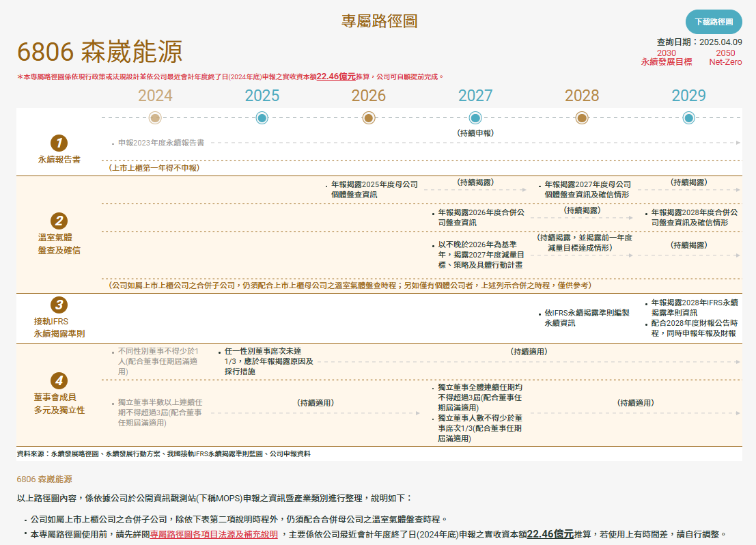This screenshot has height=545, width=756.
Task: Select the 2050 Net-Zero label
Action: 725,57
